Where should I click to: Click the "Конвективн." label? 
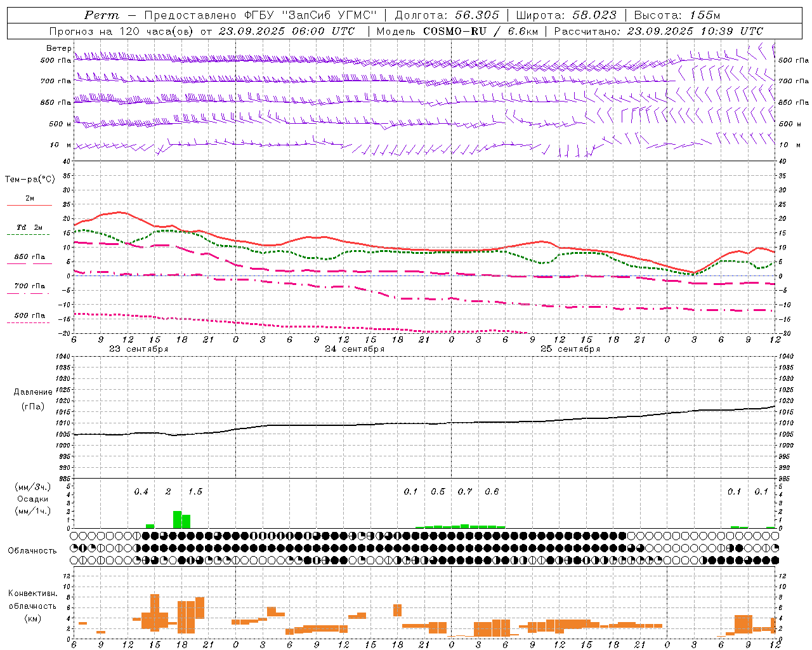[32, 594]
